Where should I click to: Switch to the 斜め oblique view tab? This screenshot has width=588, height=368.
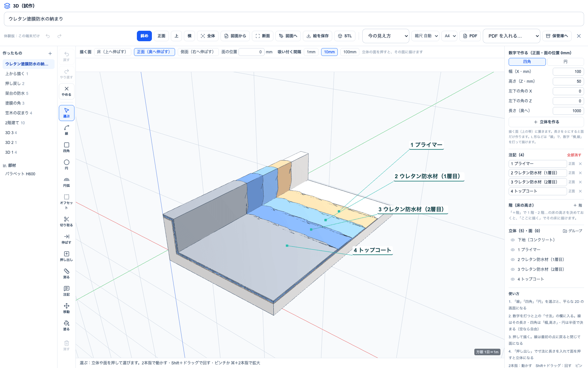pyautogui.click(x=144, y=36)
